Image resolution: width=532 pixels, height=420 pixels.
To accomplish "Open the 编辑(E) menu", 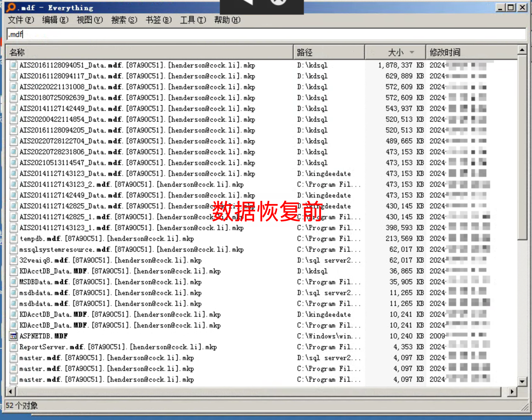I will pos(55,20).
